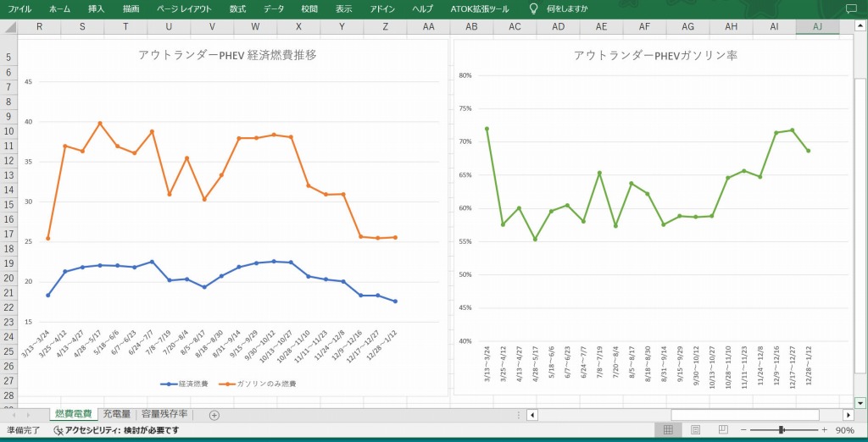
Task: Click horizontal scrollbar left arrow
Action: [x=531, y=415]
